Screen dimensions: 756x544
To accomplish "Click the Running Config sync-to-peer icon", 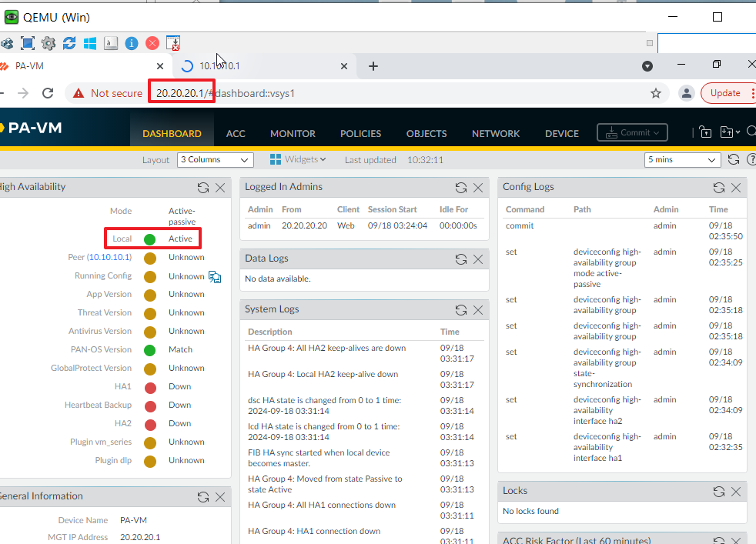I will 215,276.
